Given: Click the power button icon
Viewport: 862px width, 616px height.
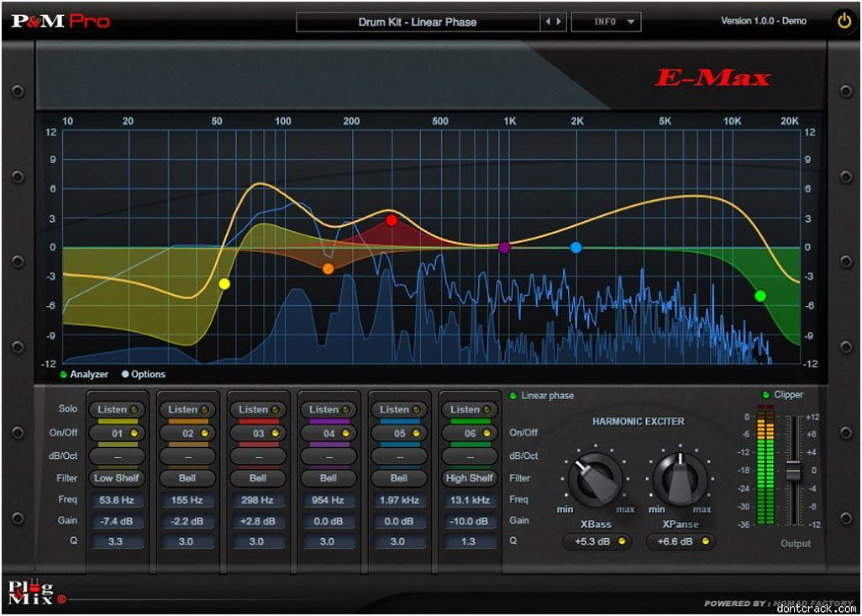Looking at the screenshot, I should click(844, 22).
